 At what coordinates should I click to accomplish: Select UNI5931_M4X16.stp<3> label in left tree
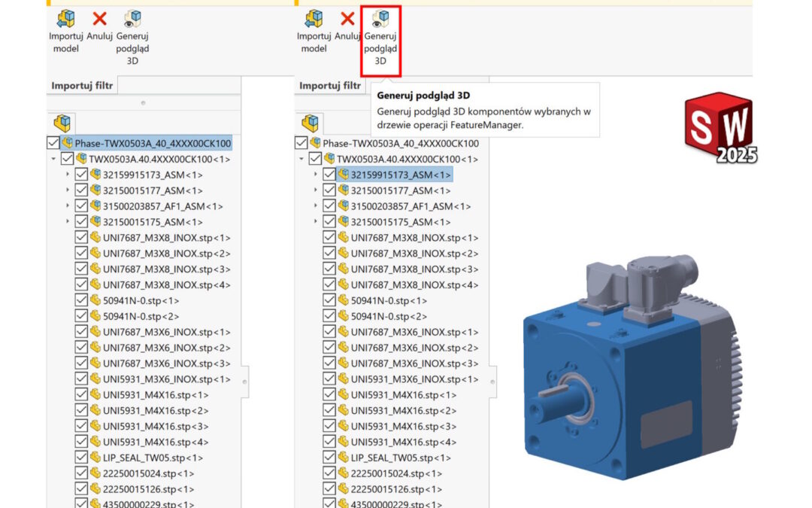coord(156,426)
